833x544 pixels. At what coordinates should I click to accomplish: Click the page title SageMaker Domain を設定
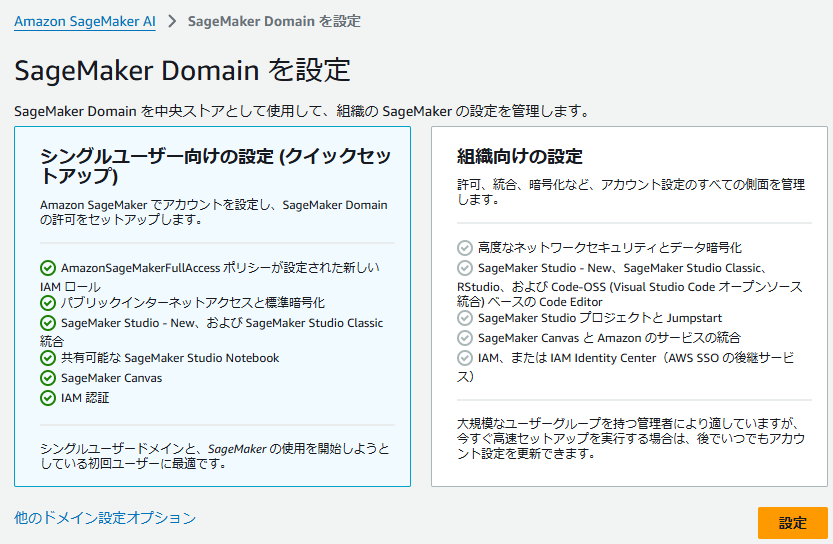tap(182, 70)
